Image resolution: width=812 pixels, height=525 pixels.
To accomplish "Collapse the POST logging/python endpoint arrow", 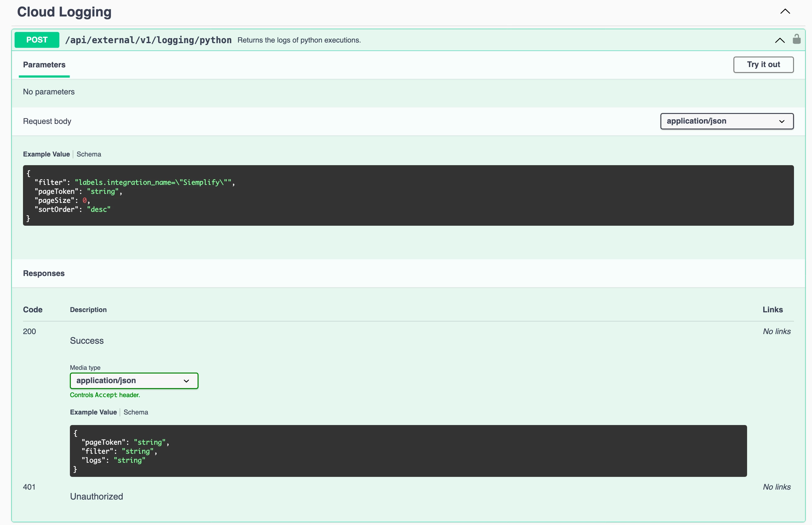I will pyautogui.click(x=779, y=40).
